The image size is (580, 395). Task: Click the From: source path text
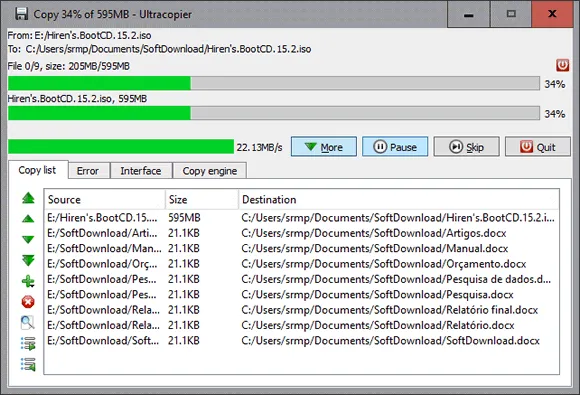(x=79, y=35)
